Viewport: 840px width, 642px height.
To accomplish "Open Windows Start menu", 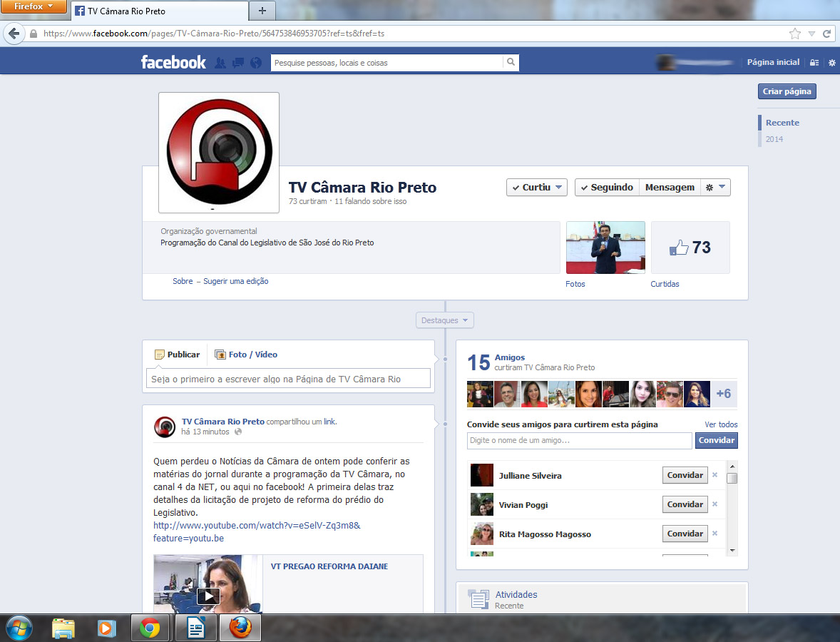I will click(19, 628).
